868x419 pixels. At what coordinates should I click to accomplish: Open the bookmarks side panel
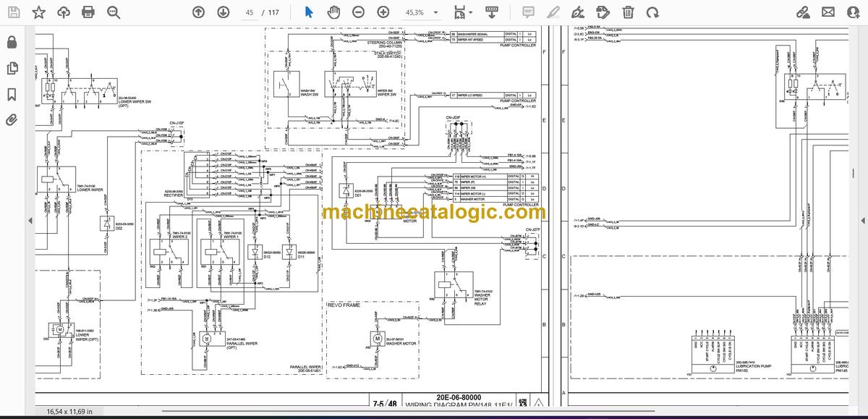click(x=12, y=94)
